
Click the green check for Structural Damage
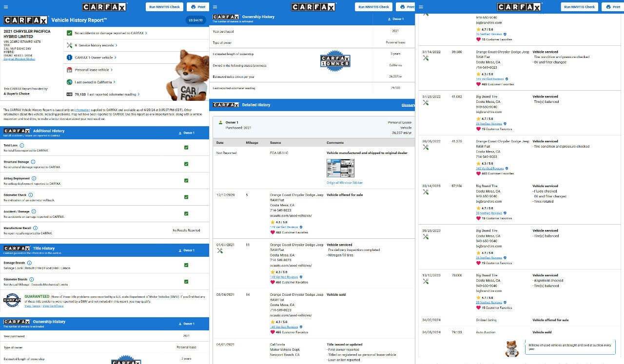click(x=186, y=164)
